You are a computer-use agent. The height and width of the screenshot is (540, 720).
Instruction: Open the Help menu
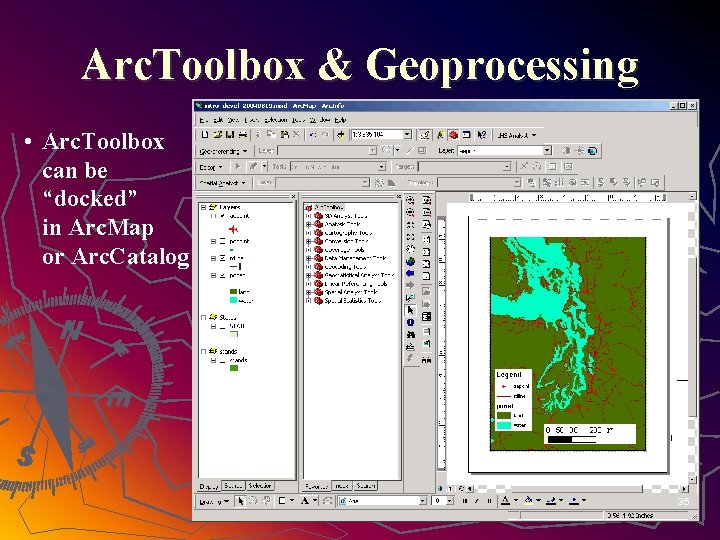click(340, 120)
